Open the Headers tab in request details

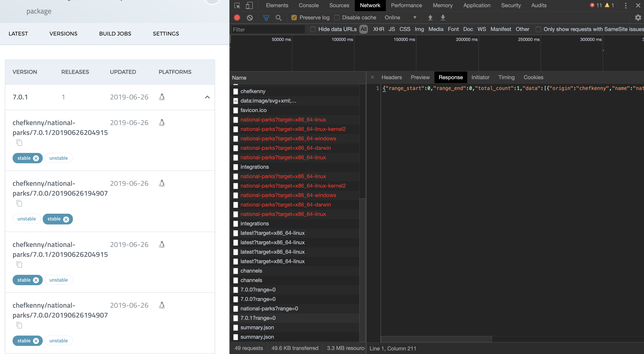tap(391, 78)
